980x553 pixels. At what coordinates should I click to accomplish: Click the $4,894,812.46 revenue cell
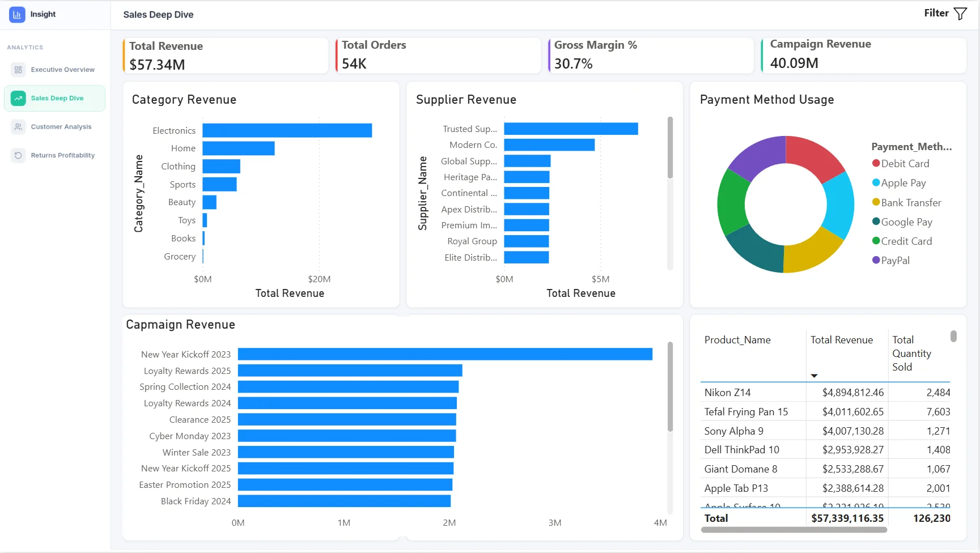(x=852, y=392)
